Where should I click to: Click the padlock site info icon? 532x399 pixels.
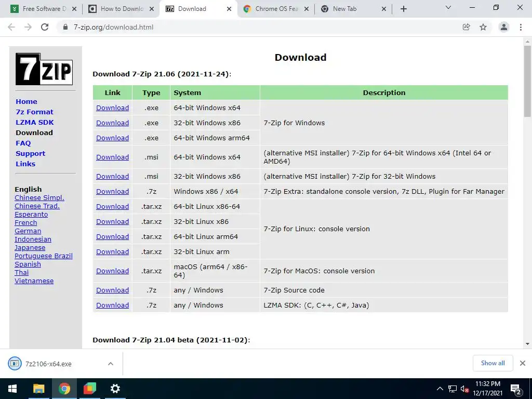pyautogui.click(x=65, y=27)
